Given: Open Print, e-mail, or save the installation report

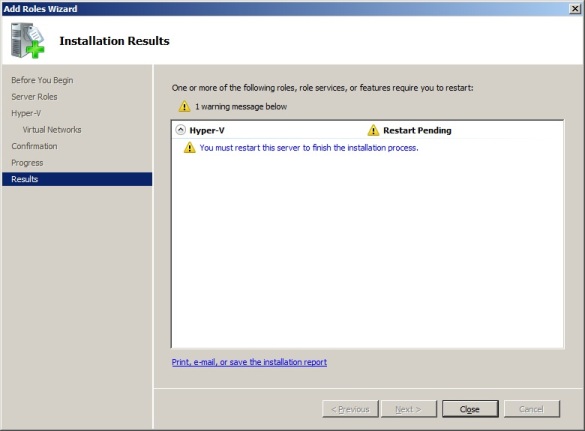Looking at the screenshot, I should (x=249, y=362).
